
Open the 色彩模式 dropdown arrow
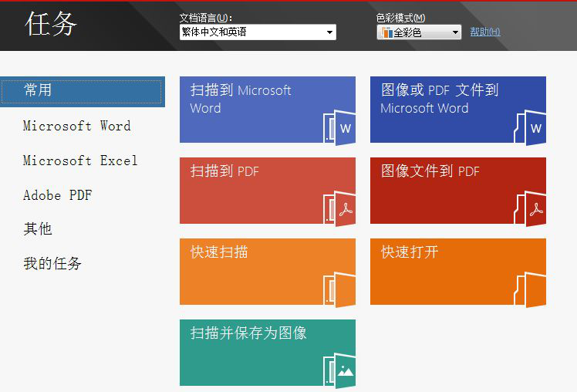pyautogui.click(x=455, y=32)
